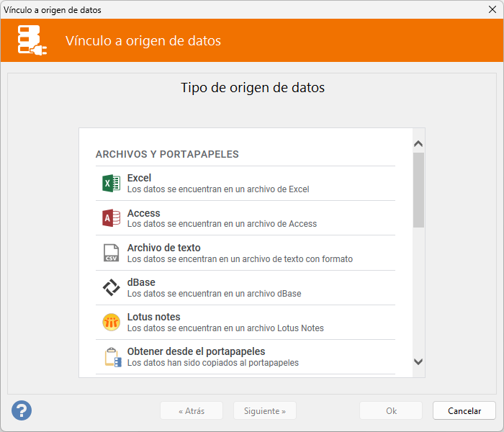The height and width of the screenshot is (432, 504).
Task: Click the CSV text file icon
Action: 111,253
